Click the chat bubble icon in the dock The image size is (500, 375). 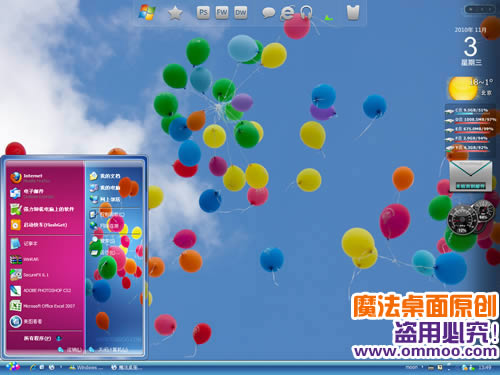pos(268,13)
